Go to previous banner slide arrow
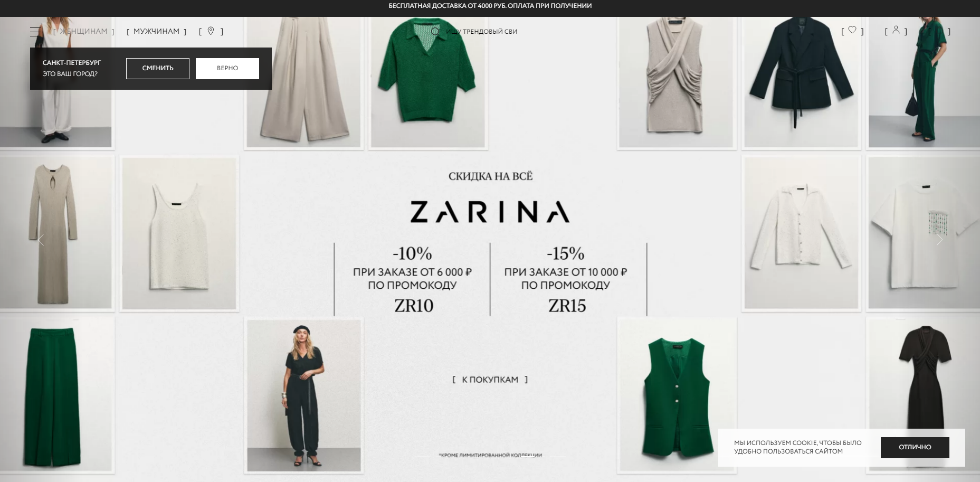Image resolution: width=980 pixels, height=482 pixels. (x=41, y=240)
